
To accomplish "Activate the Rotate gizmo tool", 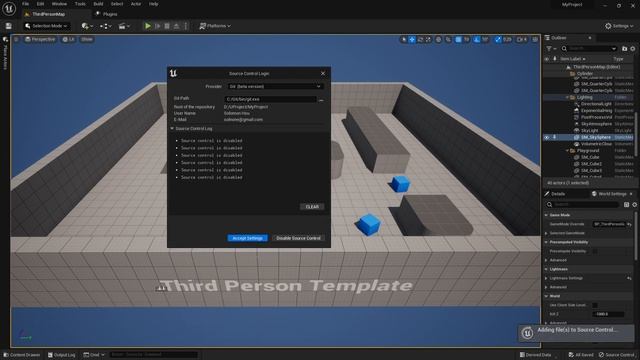I will click(x=420, y=40).
